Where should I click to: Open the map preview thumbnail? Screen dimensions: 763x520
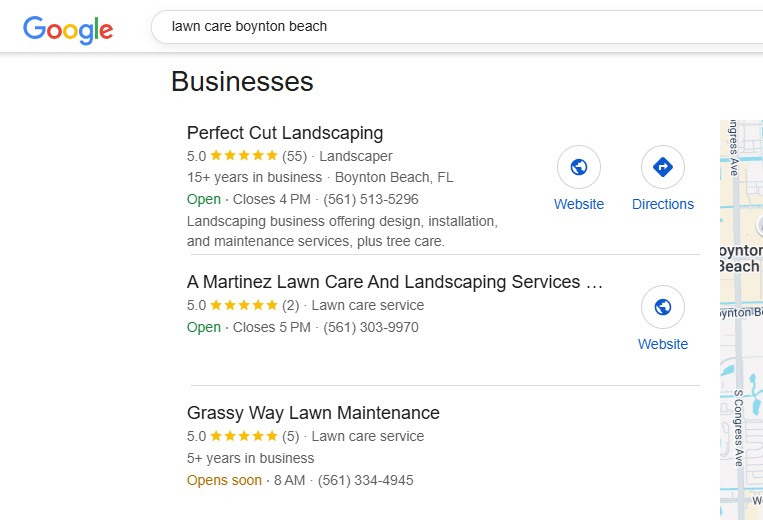(741, 320)
